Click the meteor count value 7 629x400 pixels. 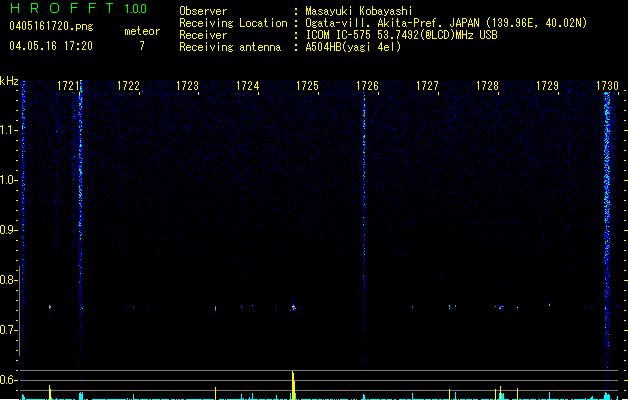click(x=142, y=46)
